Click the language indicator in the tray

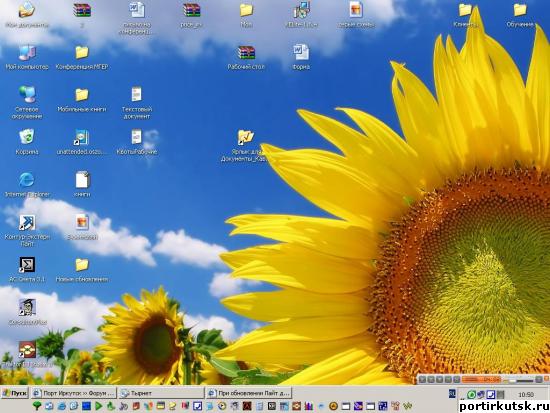pos(452,394)
